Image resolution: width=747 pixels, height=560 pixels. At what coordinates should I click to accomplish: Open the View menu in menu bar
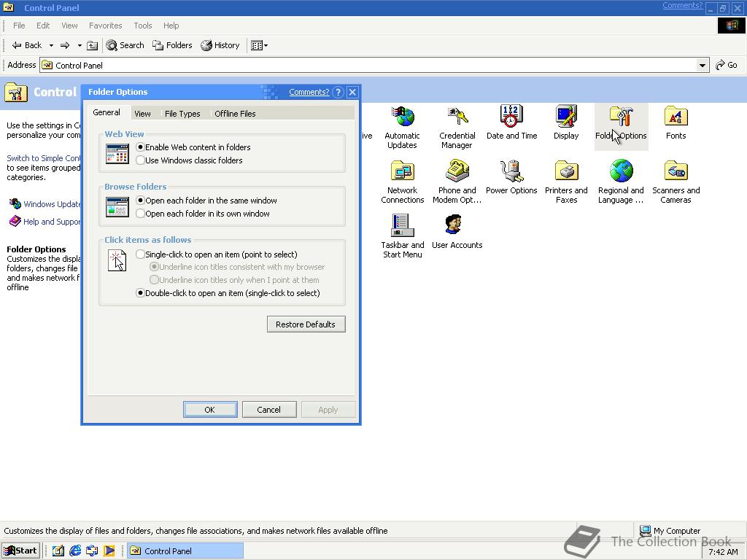pyautogui.click(x=69, y=26)
